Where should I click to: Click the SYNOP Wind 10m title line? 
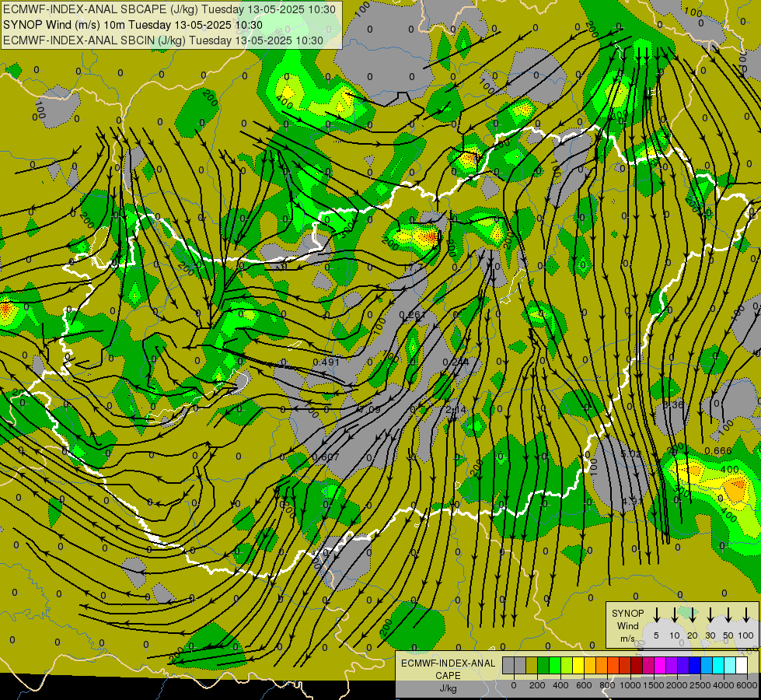(132, 25)
